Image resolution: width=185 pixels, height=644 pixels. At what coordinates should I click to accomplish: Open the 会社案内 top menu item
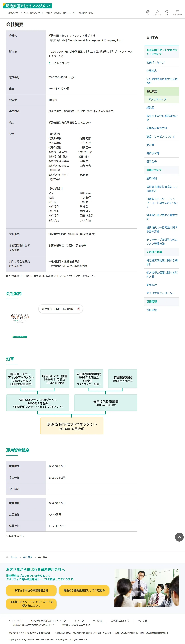click(58, 13)
